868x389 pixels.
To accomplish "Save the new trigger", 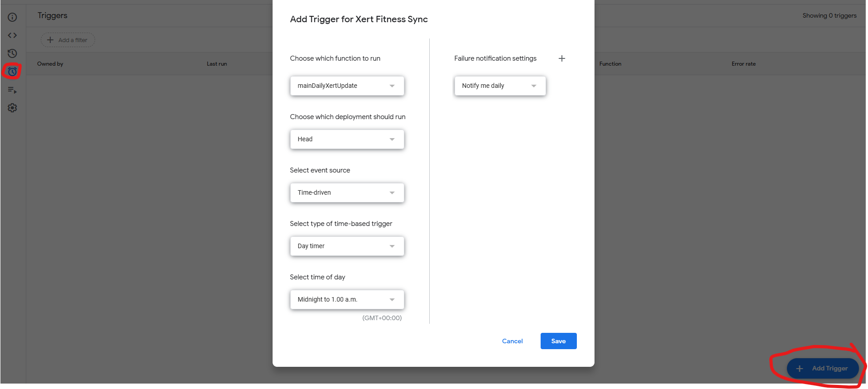I will click(558, 341).
